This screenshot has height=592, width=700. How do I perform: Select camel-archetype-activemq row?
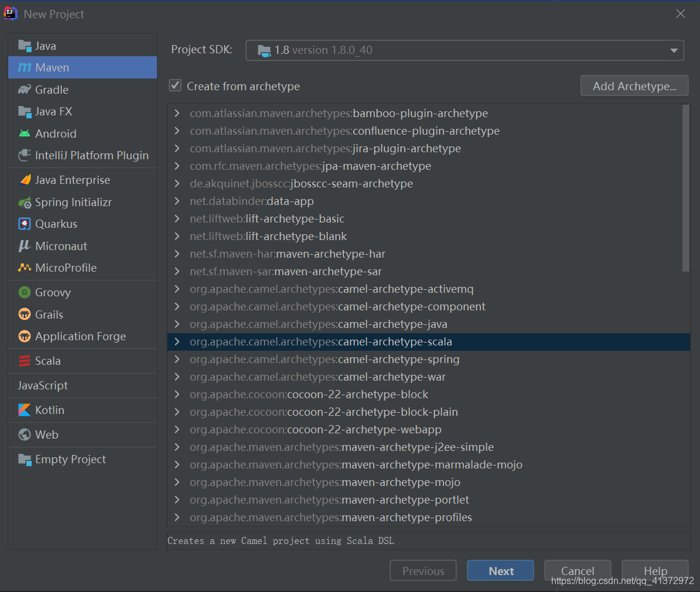click(429, 289)
